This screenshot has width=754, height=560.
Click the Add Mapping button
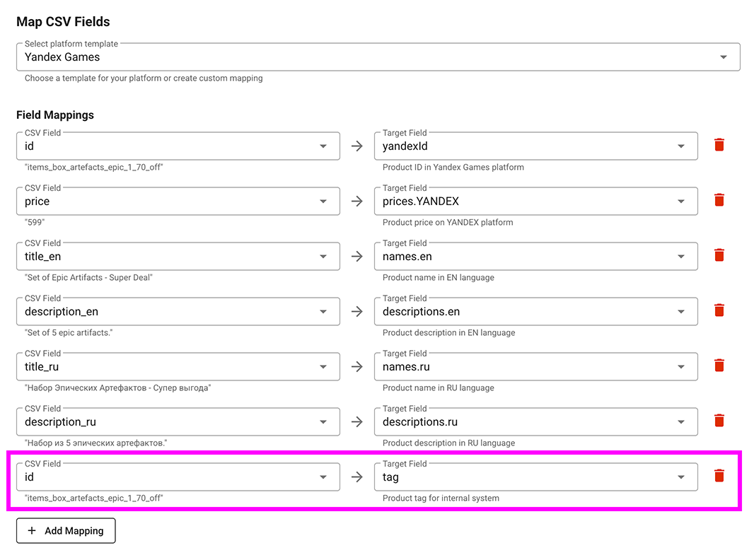click(x=66, y=531)
